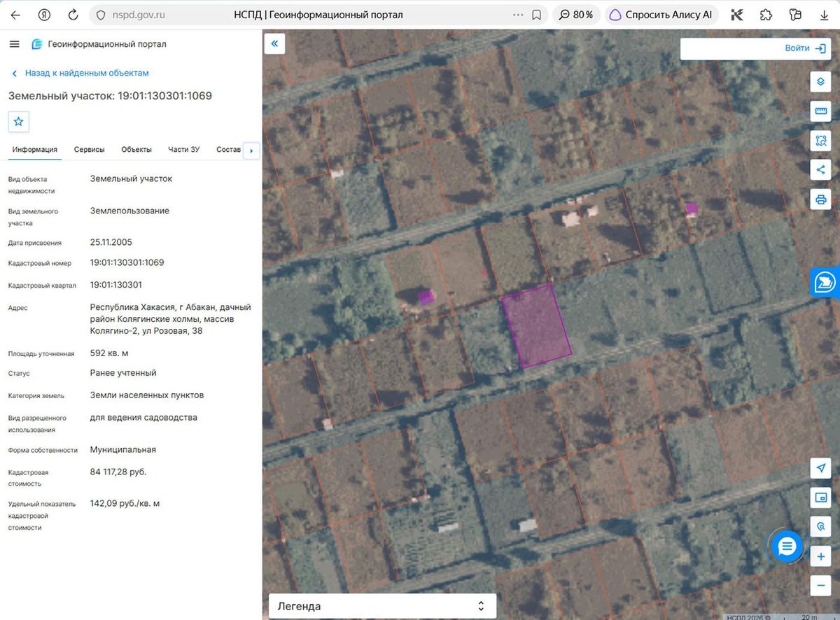Viewport: 840px width, 620px height.
Task: Click the date value 25.11.2005
Action: point(111,242)
